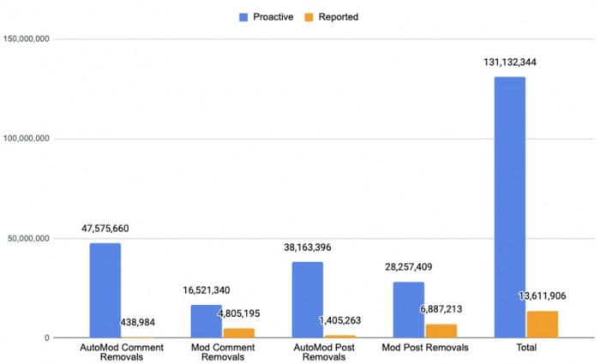Click the Total category axis label
Viewport: 600px width, 364px height.
click(x=525, y=348)
